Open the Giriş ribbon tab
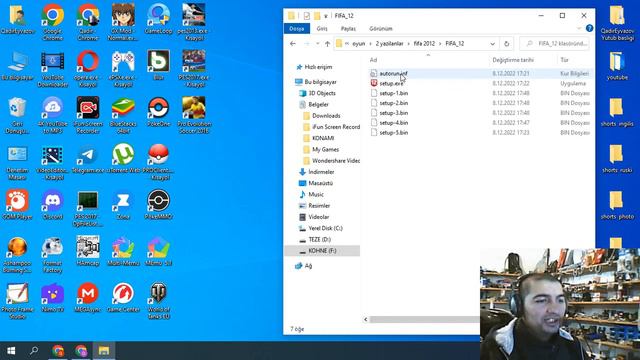640x360 pixels. click(x=322, y=29)
